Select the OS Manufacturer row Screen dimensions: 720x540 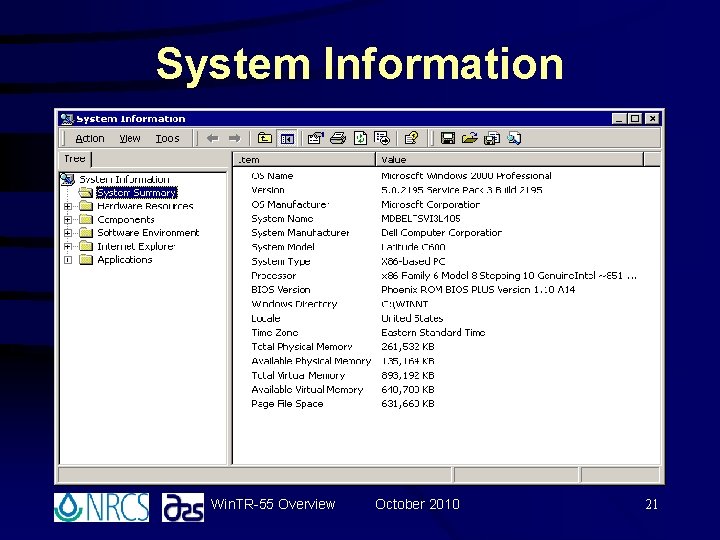(x=446, y=204)
